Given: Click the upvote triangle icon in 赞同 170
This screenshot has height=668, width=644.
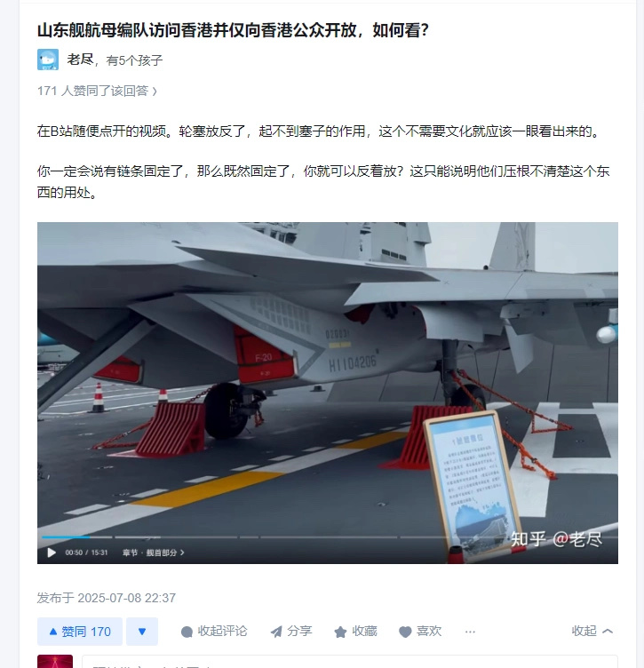Looking at the screenshot, I should (53, 632).
